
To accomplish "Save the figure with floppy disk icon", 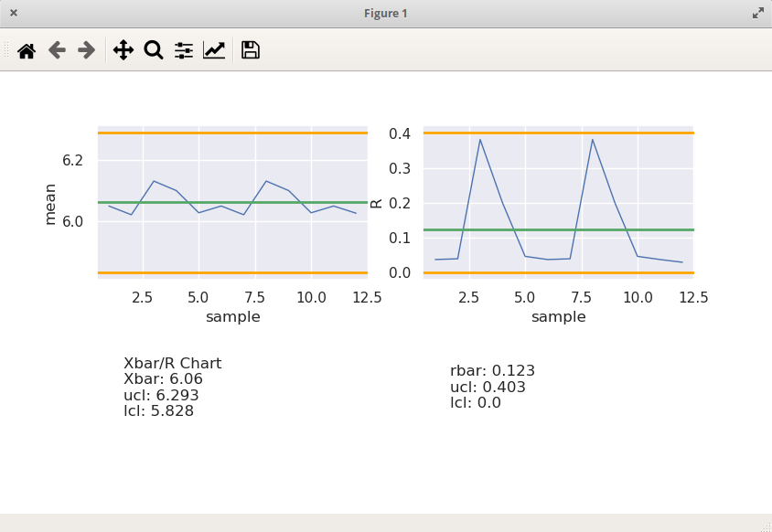I will 251,50.
